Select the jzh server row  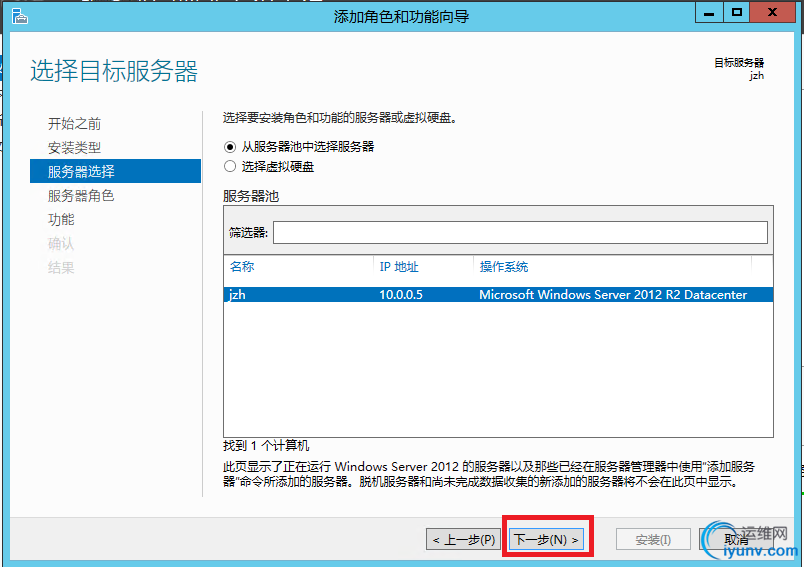pos(498,295)
